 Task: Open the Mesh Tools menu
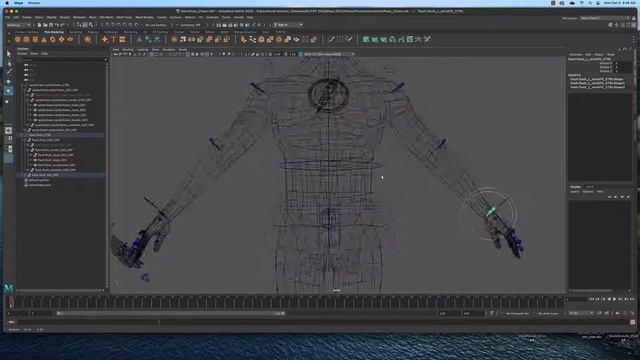coord(124,18)
